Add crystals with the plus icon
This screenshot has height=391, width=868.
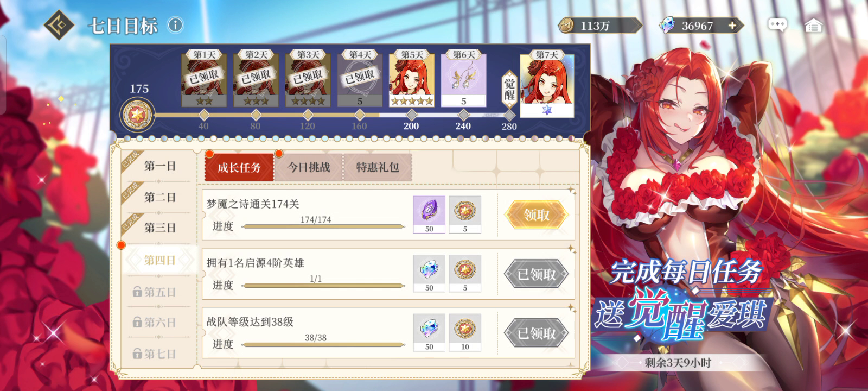point(732,26)
